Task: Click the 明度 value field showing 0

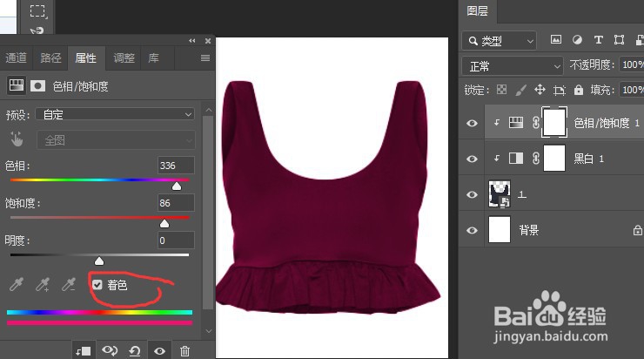Action: (x=176, y=240)
